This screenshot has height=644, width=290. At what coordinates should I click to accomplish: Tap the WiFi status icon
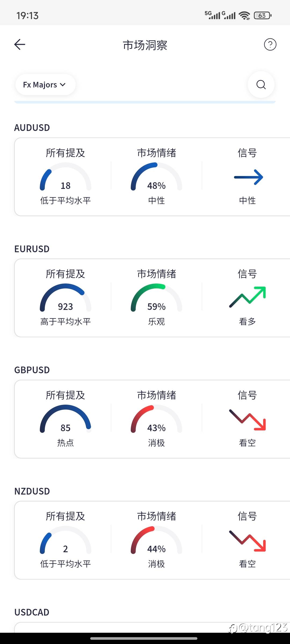click(244, 16)
